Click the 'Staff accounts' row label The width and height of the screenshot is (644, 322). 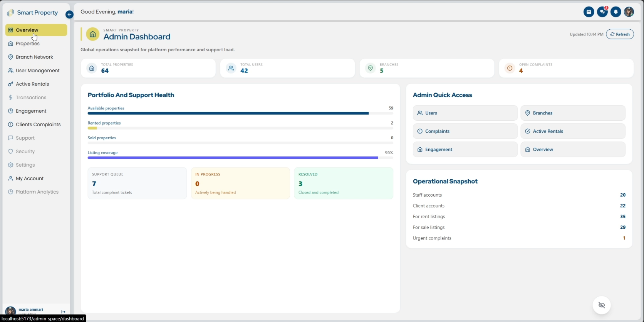point(427,195)
